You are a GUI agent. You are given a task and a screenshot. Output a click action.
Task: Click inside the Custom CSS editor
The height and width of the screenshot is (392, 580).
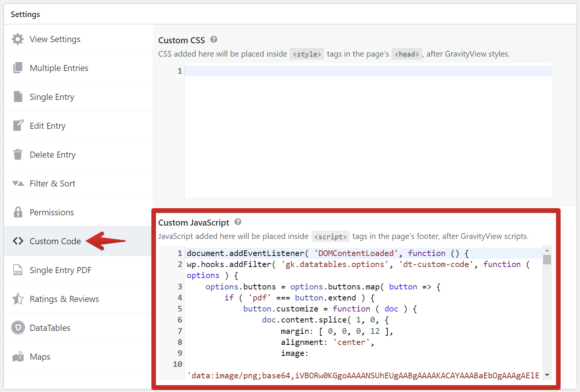pos(367,129)
